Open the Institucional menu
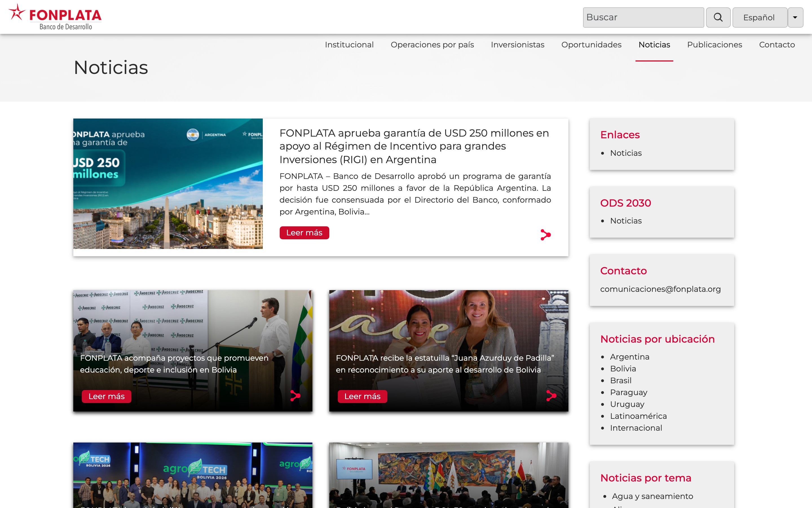 (x=349, y=45)
